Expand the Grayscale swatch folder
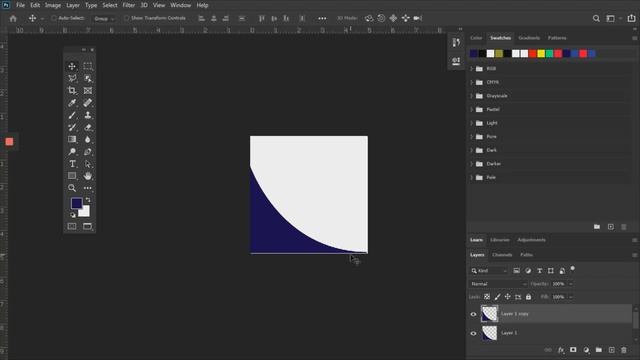640x360 pixels. click(471, 96)
